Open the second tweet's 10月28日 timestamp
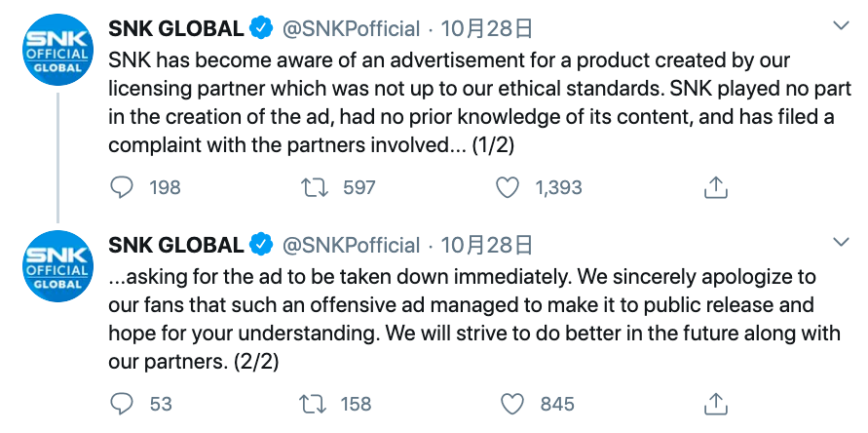This screenshot has height=433, width=868. point(486,245)
